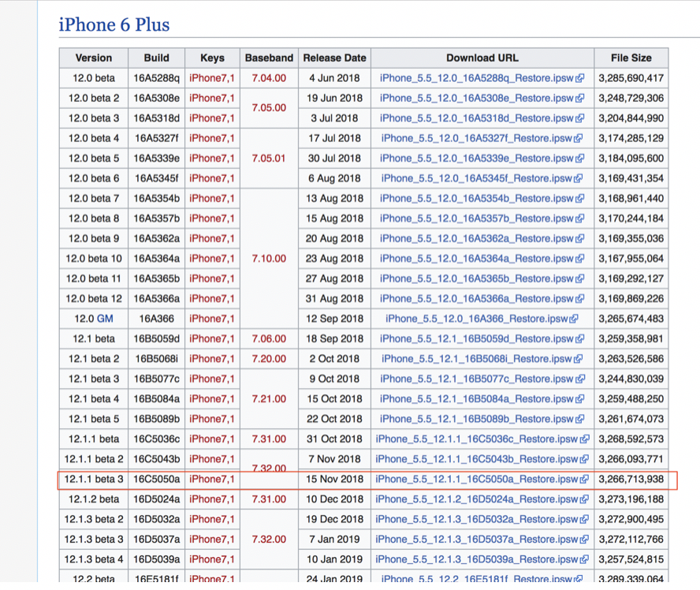The height and width of the screenshot is (590, 700).
Task: Download iPhone_5.5_12.0_16A5365b_Restore.ipsw
Action: 482,278
